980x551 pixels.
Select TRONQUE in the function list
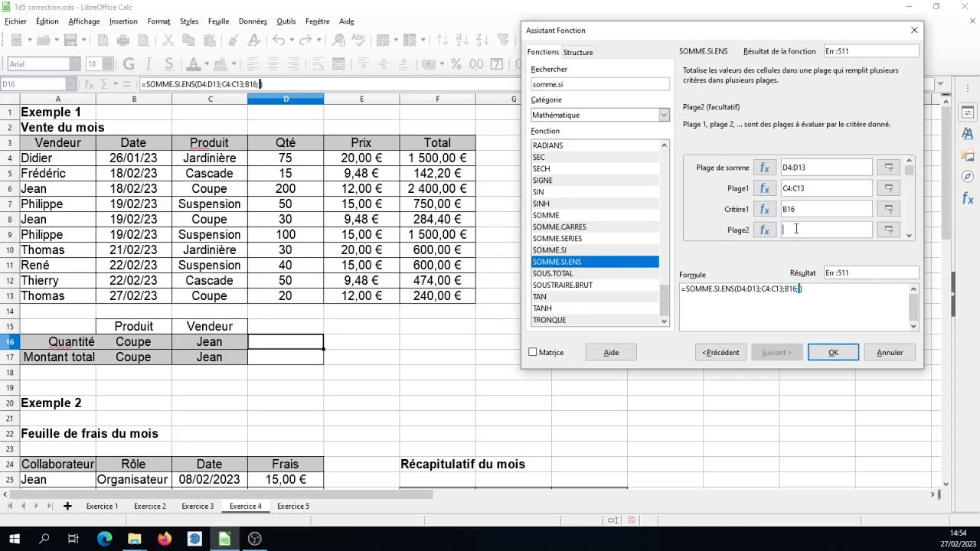595,320
